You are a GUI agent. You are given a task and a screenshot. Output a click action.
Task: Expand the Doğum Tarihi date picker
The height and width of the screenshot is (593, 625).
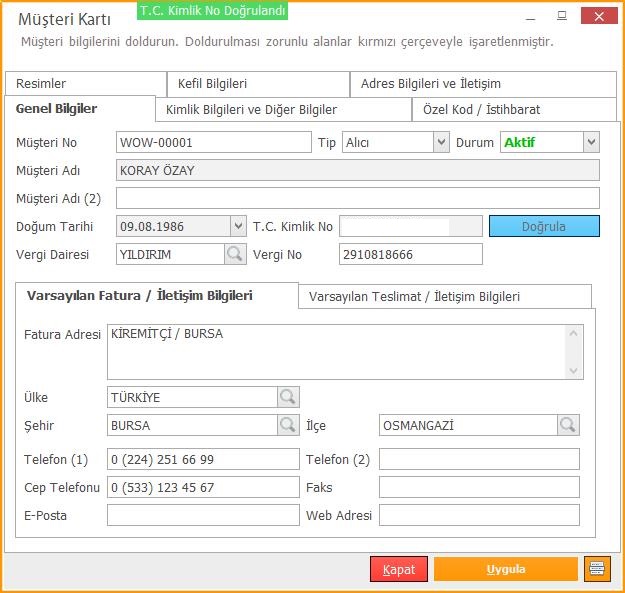[x=238, y=226]
